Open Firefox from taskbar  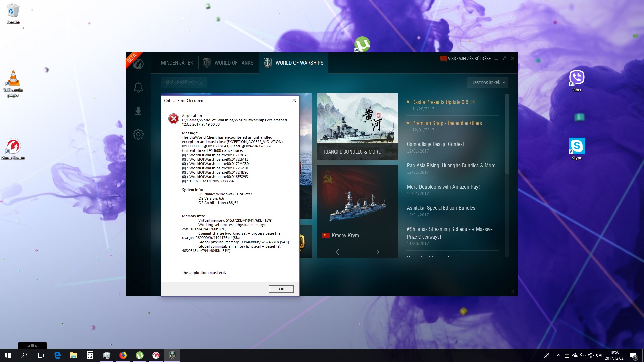click(x=123, y=355)
